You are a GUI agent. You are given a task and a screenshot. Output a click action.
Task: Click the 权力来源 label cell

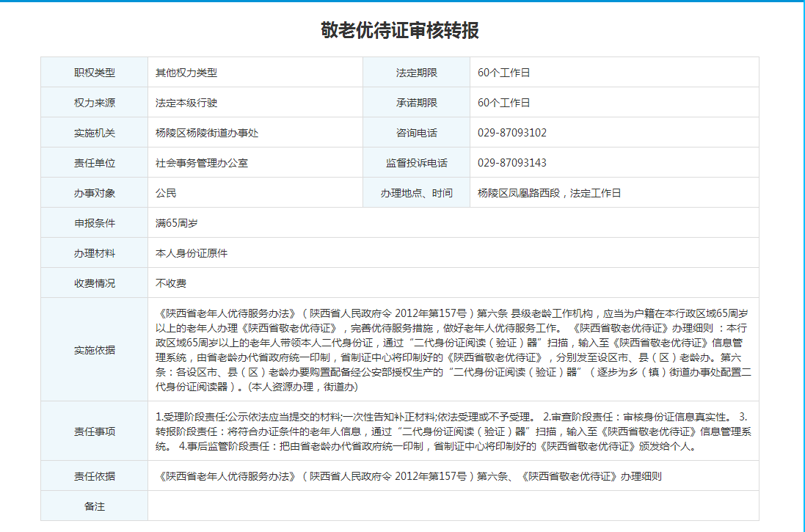[94, 103]
